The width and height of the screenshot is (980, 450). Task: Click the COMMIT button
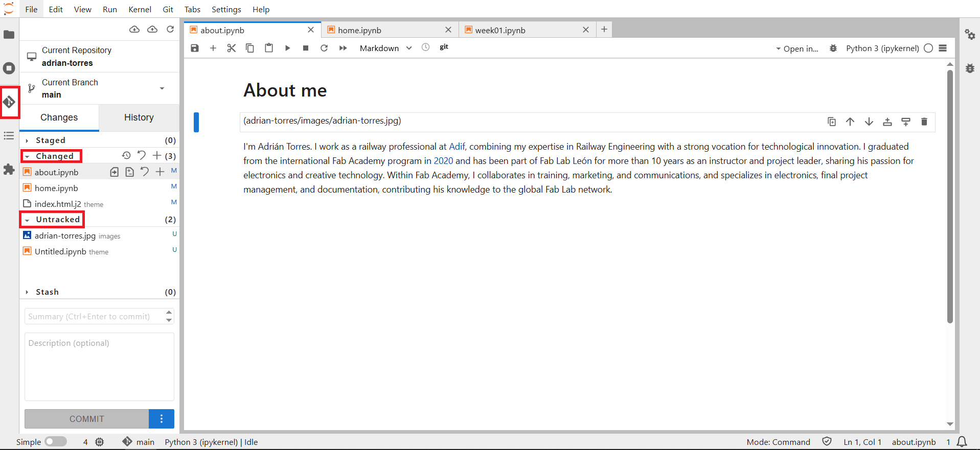tap(87, 419)
